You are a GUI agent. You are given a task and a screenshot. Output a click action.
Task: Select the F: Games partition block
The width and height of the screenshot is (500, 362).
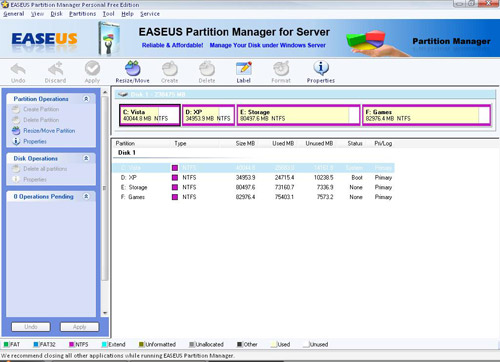427,115
